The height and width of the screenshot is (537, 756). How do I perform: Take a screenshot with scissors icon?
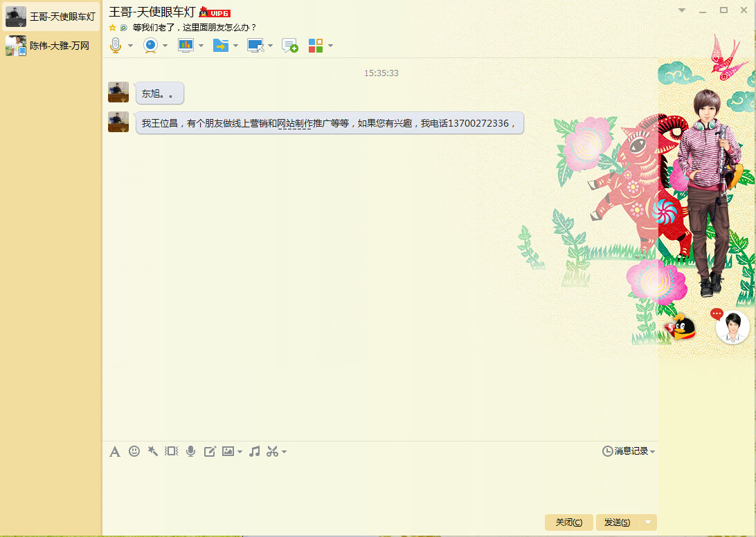(x=272, y=451)
